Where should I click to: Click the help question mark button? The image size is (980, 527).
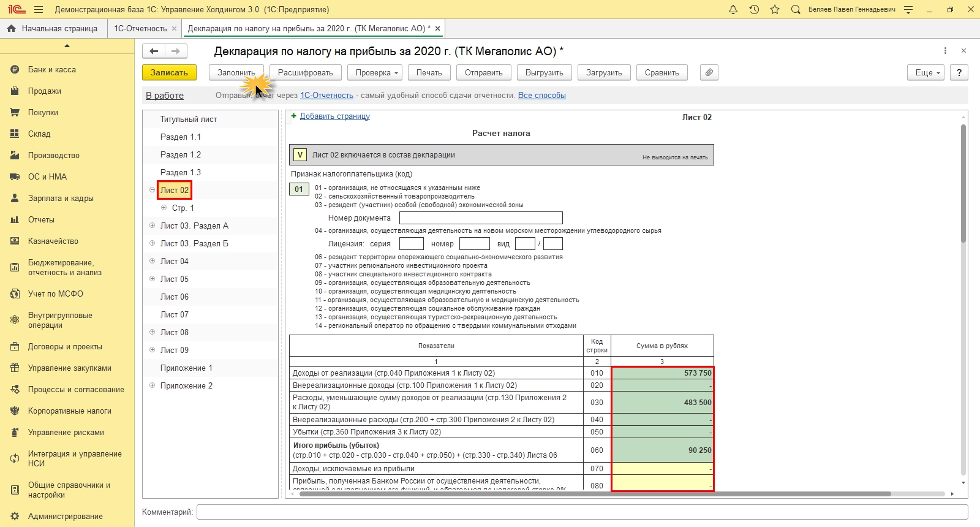click(x=959, y=72)
